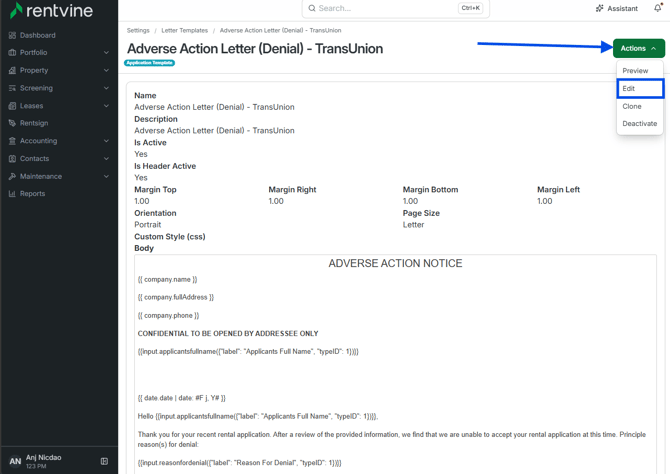Viewport: 670px width, 474px height.
Task: Expand the Screening menu chevron
Action: pos(106,88)
